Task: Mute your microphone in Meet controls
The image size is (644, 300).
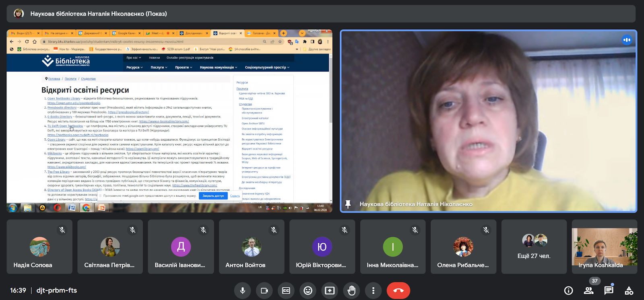Action: tap(242, 290)
